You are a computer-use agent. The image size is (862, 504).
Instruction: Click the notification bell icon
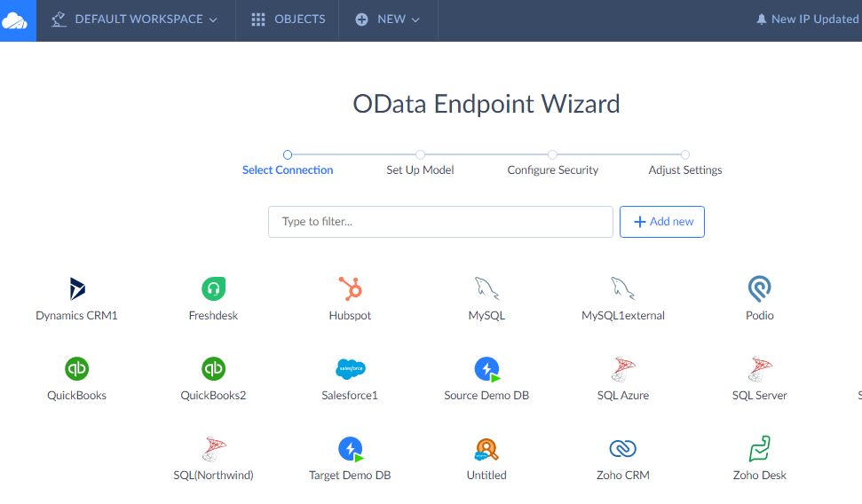click(x=762, y=20)
